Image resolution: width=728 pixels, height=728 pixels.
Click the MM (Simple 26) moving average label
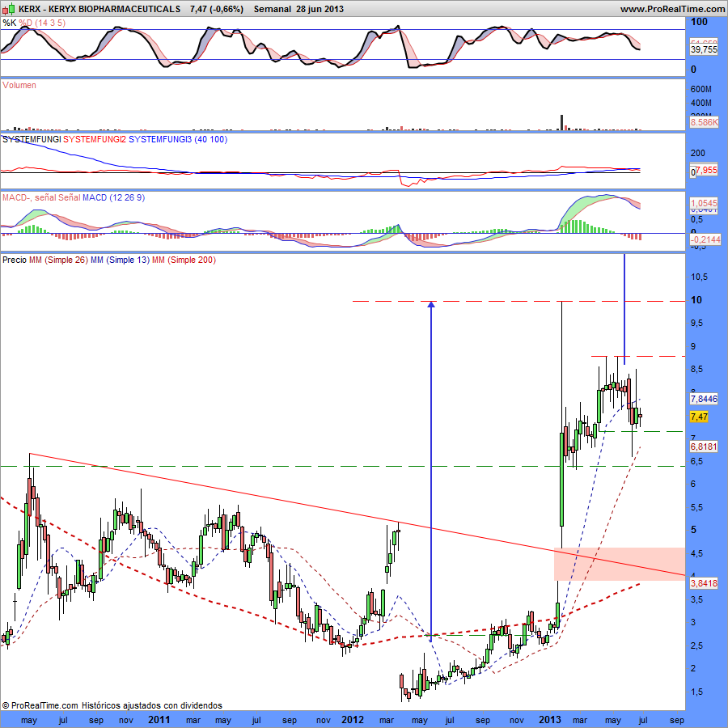(58, 260)
